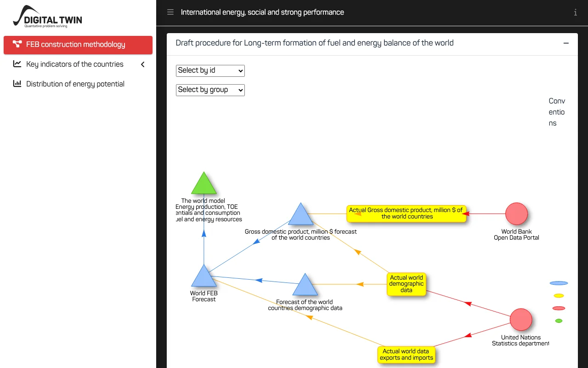The image size is (588, 368).
Task: Click the Forecast of world countries demographic label
Action: click(305, 305)
